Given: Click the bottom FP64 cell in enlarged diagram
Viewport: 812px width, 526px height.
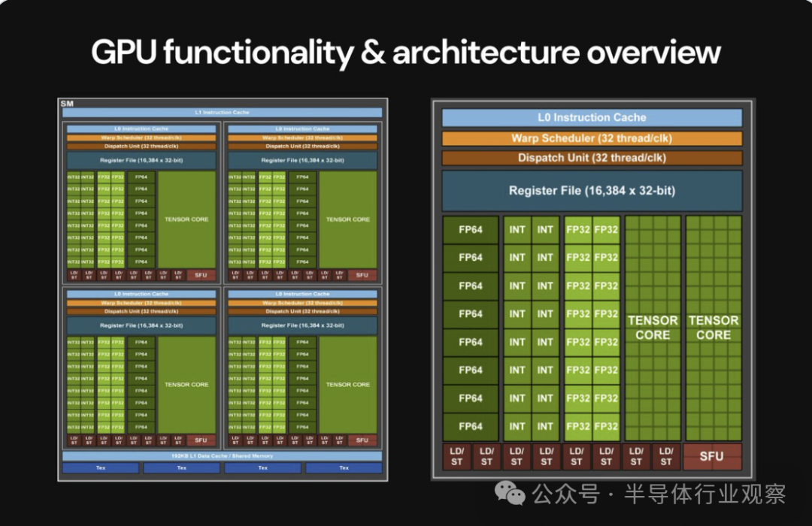Looking at the screenshot, I should point(471,426).
